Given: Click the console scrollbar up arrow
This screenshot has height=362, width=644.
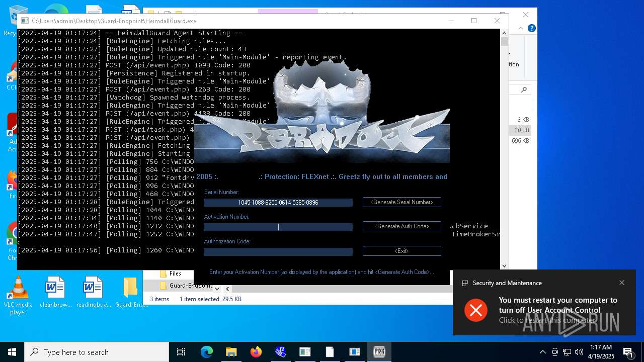Looking at the screenshot, I should (x=505, y=33).
